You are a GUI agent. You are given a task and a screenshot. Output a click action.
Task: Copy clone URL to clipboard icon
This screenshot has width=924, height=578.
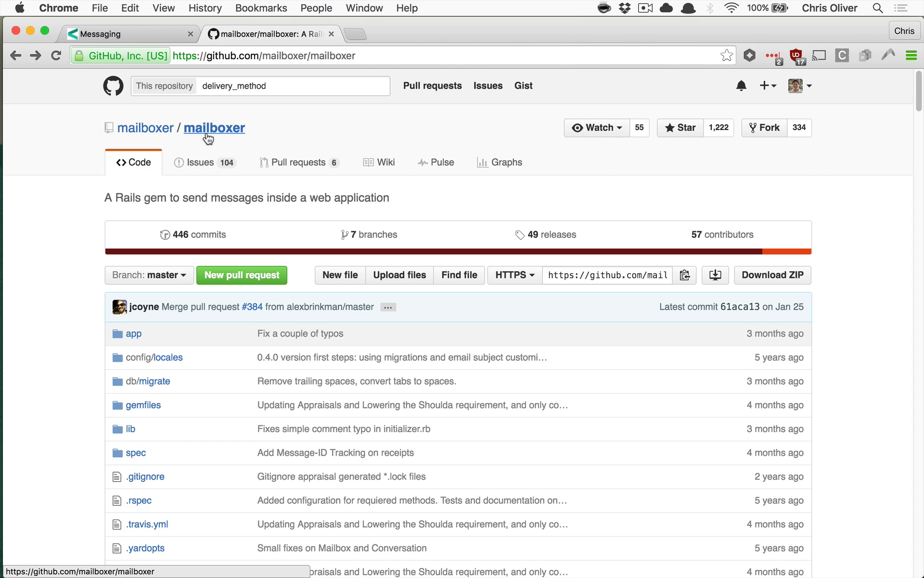(684, 275)
